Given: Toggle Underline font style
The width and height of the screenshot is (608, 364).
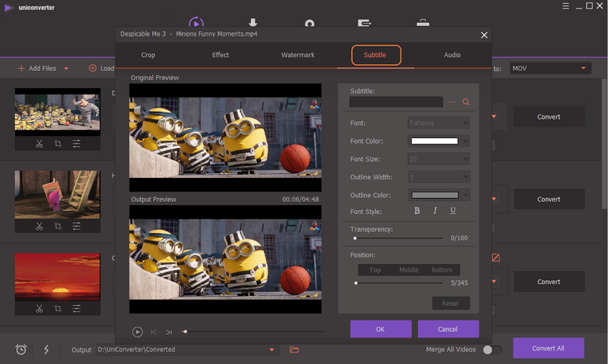Looking at the screenshot, I should point(453,210).
